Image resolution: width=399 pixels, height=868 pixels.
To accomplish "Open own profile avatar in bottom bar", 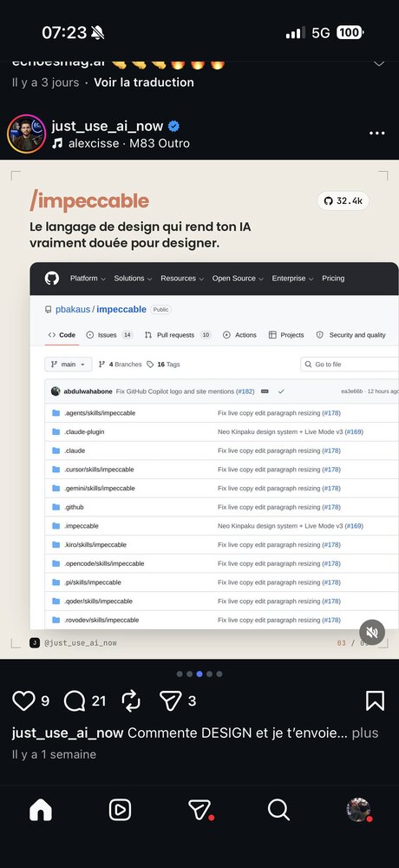I will coord(358,810).
